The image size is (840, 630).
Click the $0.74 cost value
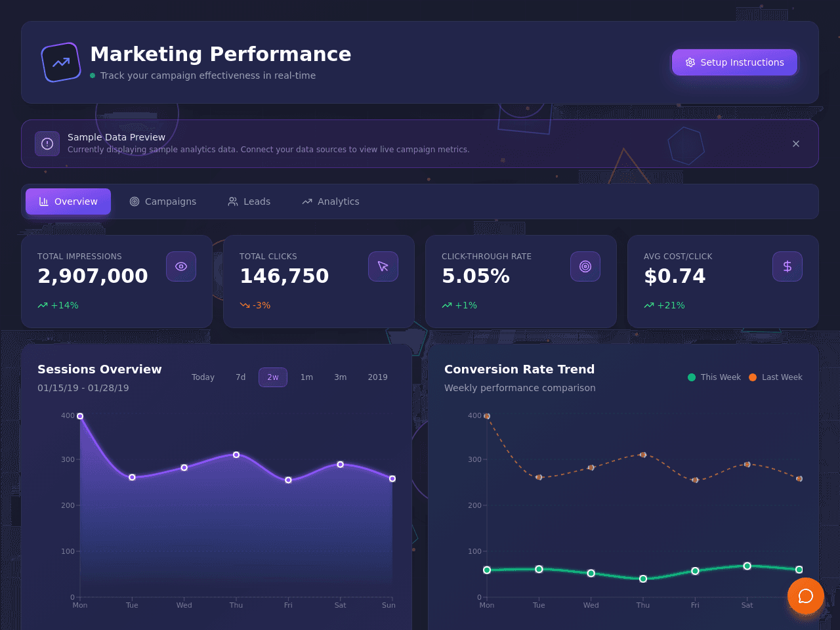click(675, 276)
